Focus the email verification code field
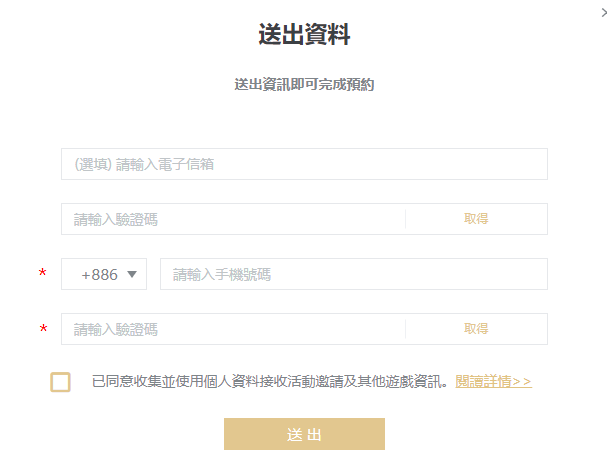 (233, 219)
